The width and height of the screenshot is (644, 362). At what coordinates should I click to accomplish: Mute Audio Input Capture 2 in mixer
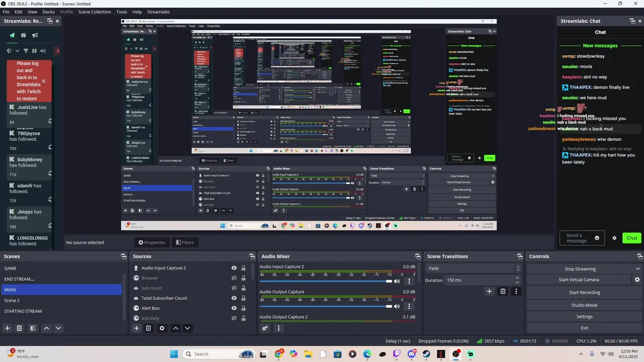(x=397, y=281)
